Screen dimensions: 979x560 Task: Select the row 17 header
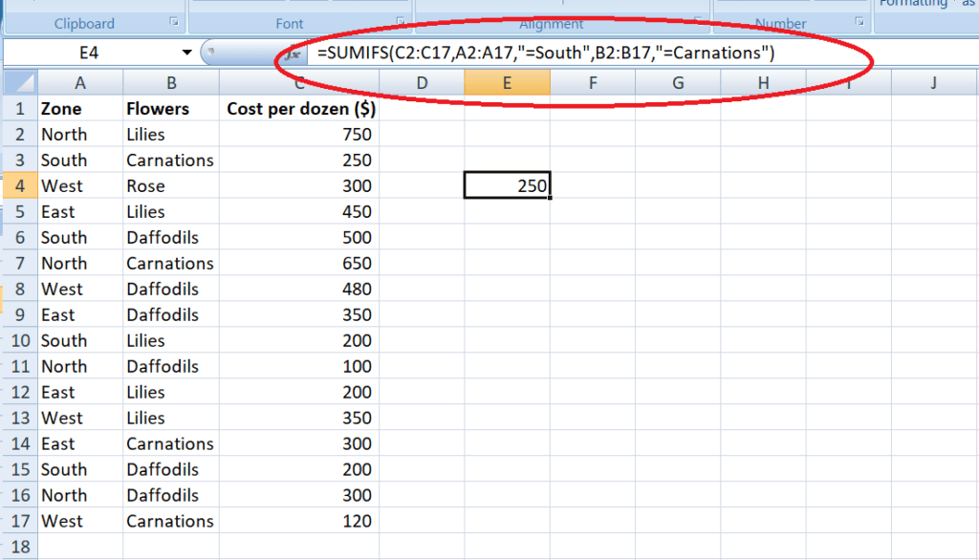19,521
